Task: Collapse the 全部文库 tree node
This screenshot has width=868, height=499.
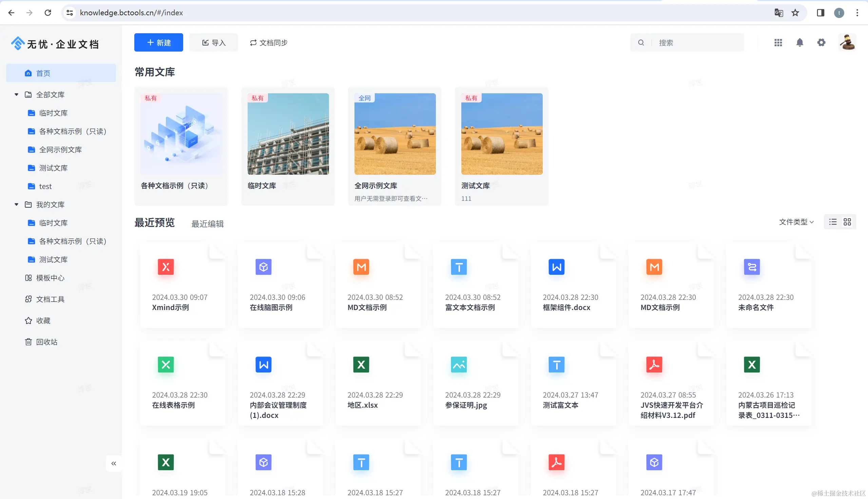Action: pos(16,95)
